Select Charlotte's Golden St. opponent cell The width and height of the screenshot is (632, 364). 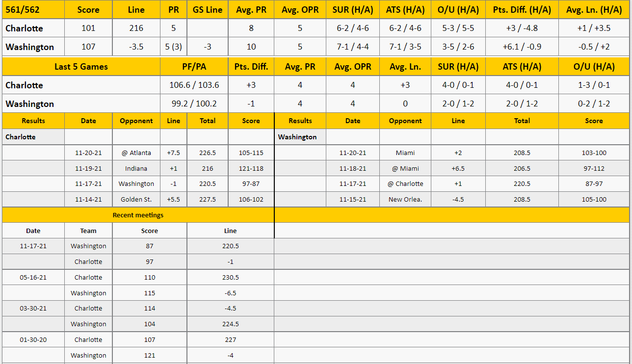(x=136, y=199)
